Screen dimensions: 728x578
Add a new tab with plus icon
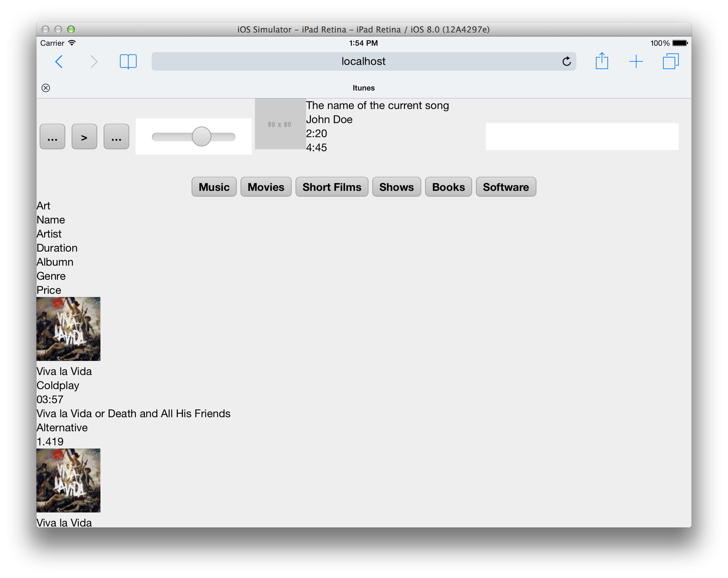[x=636, y=62]
